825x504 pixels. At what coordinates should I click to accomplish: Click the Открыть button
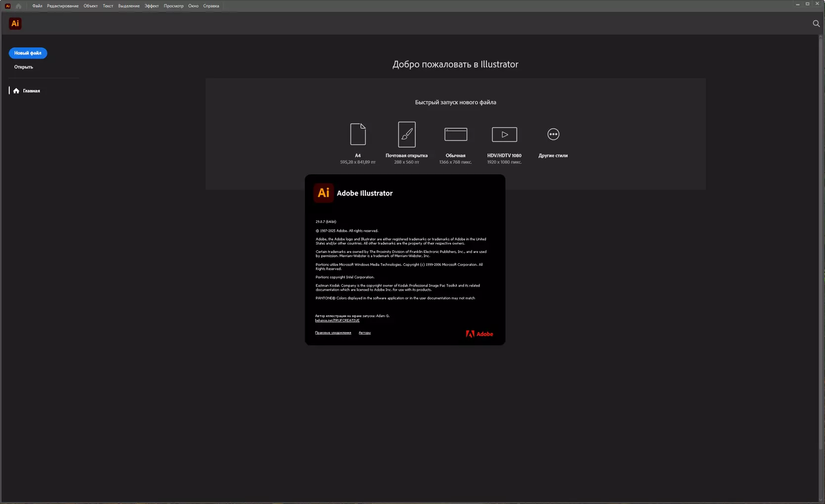24,67
